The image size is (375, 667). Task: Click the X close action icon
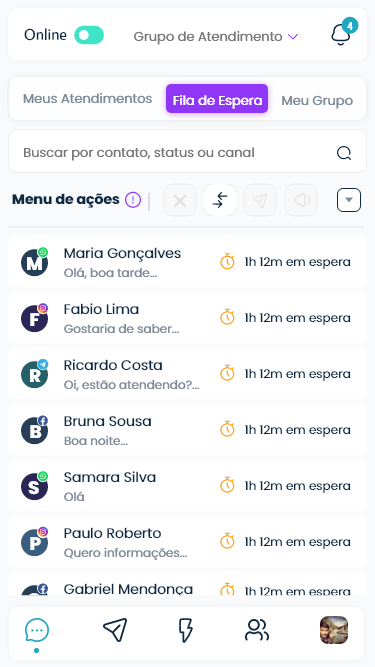pyautogui.click(x=180, y=200)
